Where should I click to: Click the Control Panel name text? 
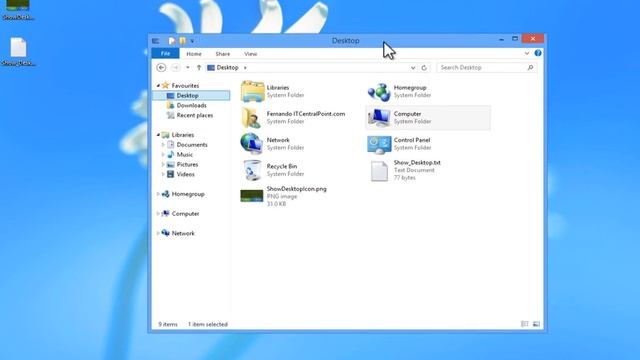412,140
